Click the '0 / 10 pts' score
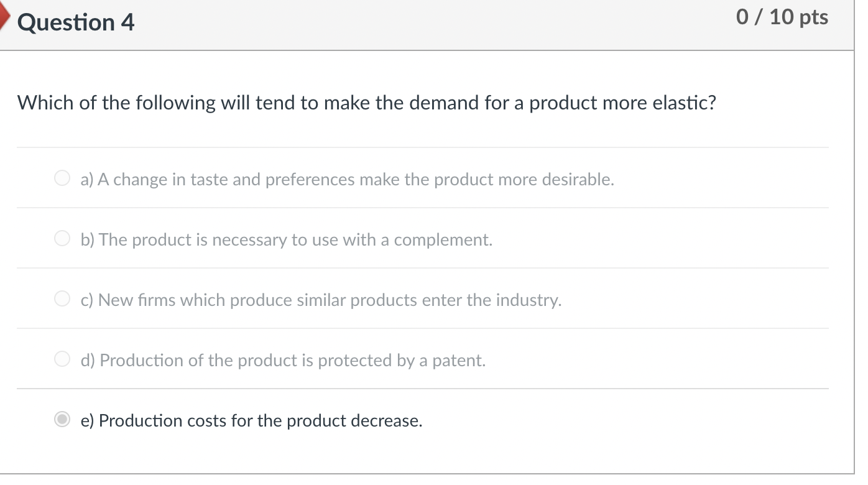Image resolution: width=868 pixels, height=485 pixels. coord(782,17)
